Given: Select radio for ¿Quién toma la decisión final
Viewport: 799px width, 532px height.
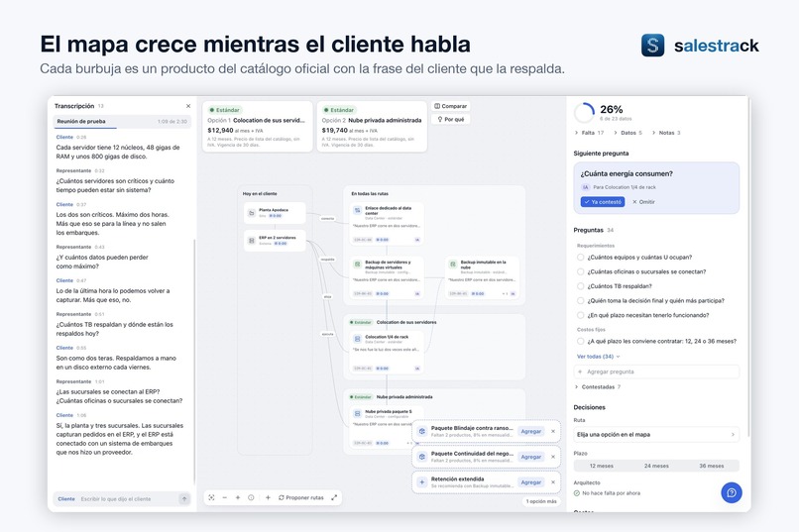Looking at the screenshot, I should coord(580,300).
